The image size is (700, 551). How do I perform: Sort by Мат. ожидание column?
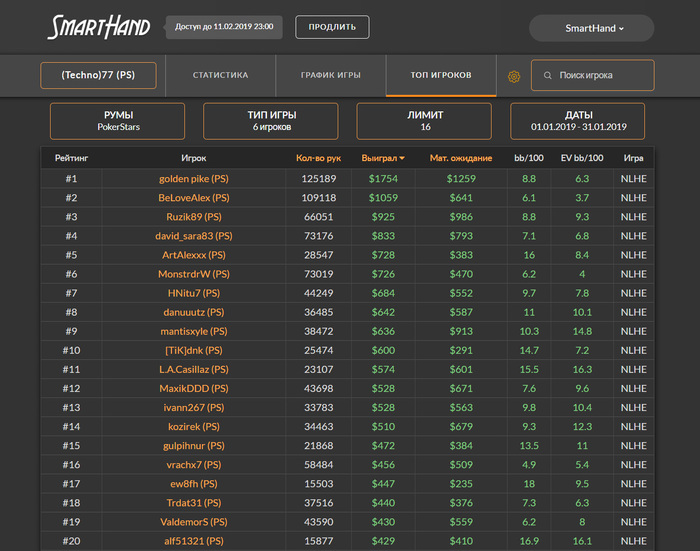[x=461, y=158]
